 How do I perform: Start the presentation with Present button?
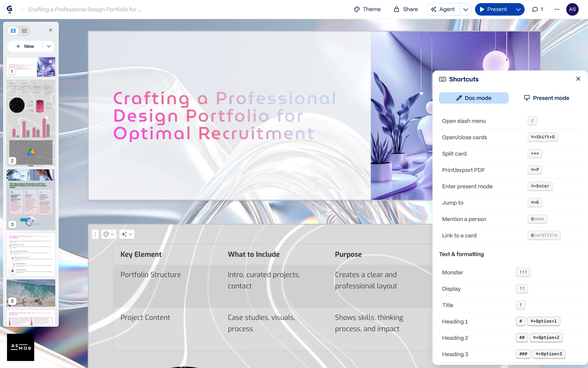(x=493, y=9)
